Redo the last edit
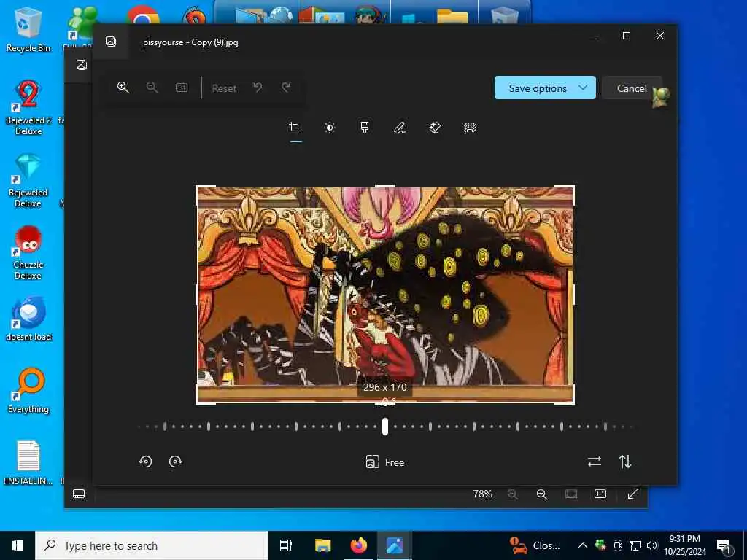Image resolution: width=747 pixels, height=560 pixels. tap(286, 87)
